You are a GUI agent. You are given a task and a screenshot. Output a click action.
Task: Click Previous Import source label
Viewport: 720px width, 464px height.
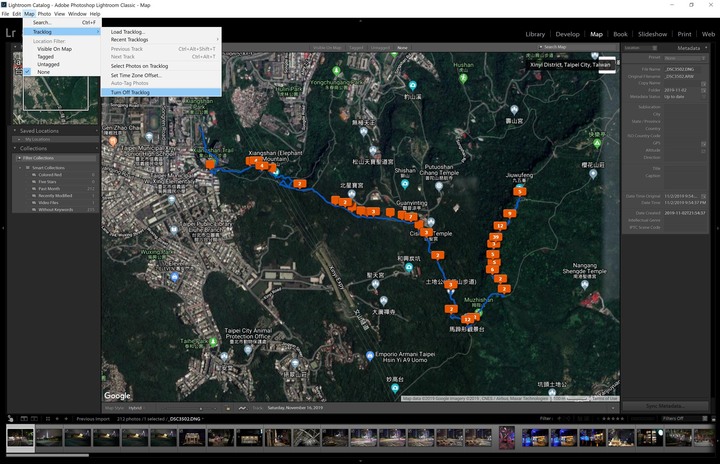(93, 419)
